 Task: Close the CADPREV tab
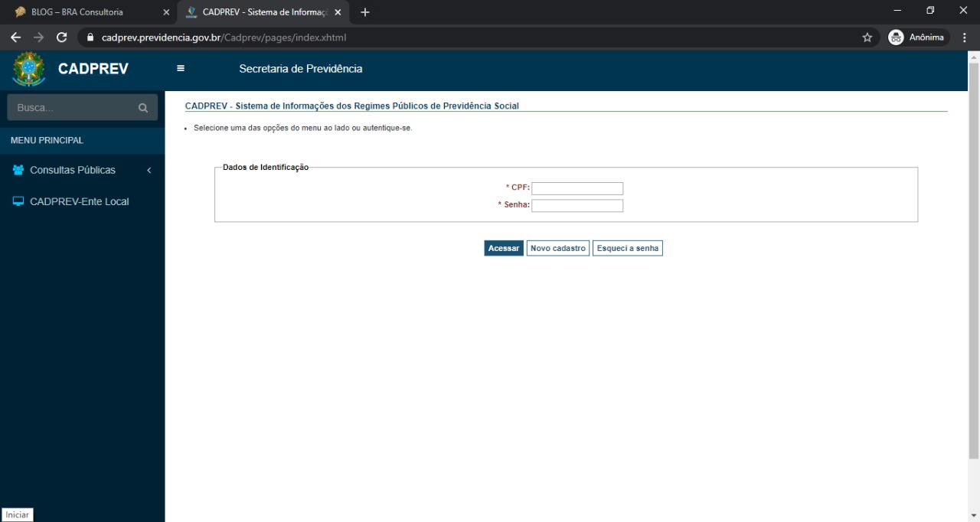coord(338,12)
